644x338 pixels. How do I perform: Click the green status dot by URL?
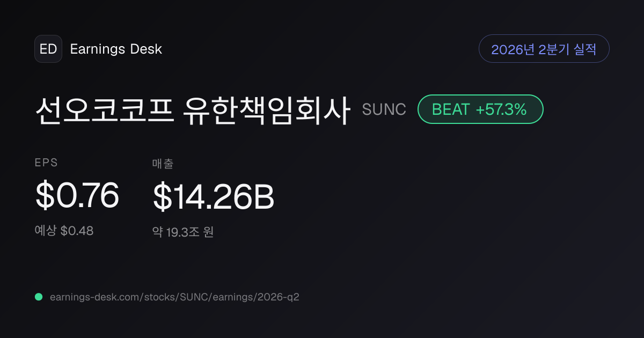point(39,297)
